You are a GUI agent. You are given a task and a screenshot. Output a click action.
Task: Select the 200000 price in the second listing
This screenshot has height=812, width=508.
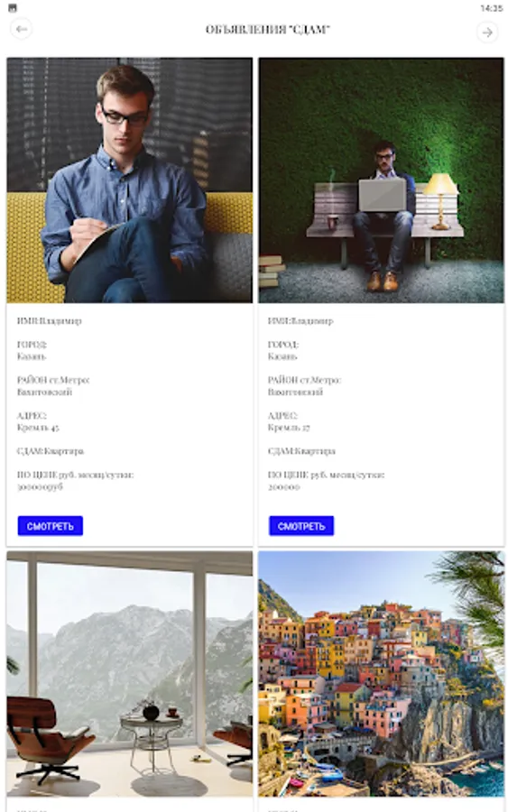(x=283, y=487)
